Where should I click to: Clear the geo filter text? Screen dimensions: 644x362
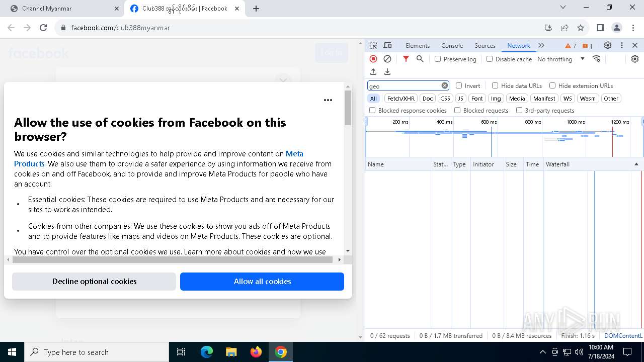pos(445,85)
